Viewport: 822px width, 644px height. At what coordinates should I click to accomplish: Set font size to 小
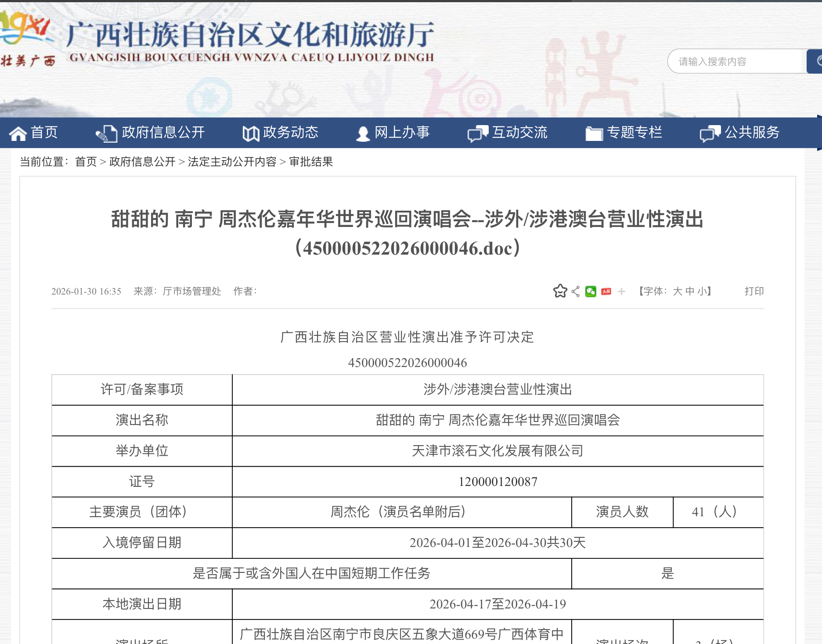click(x=702, y=291)
